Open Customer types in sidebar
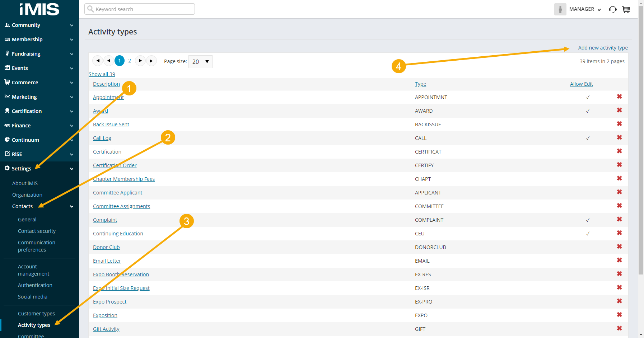Viewport: 644px width, 338px height. (36, 314)
